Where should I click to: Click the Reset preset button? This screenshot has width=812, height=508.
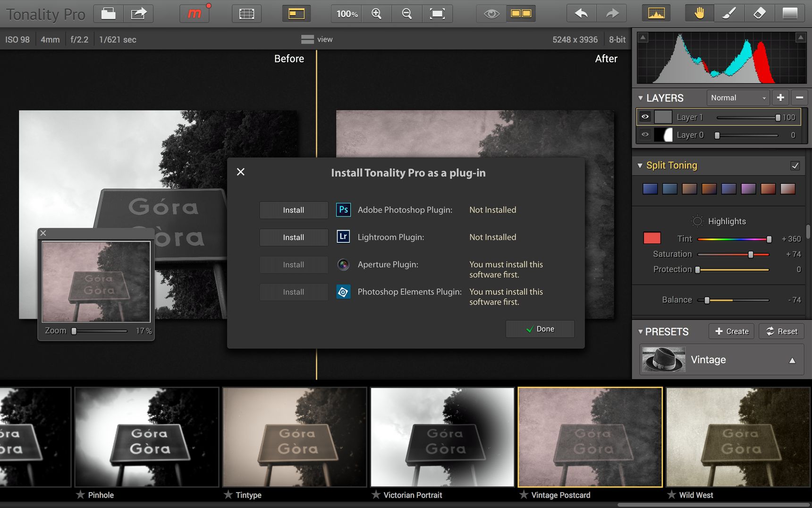(782, 331)
